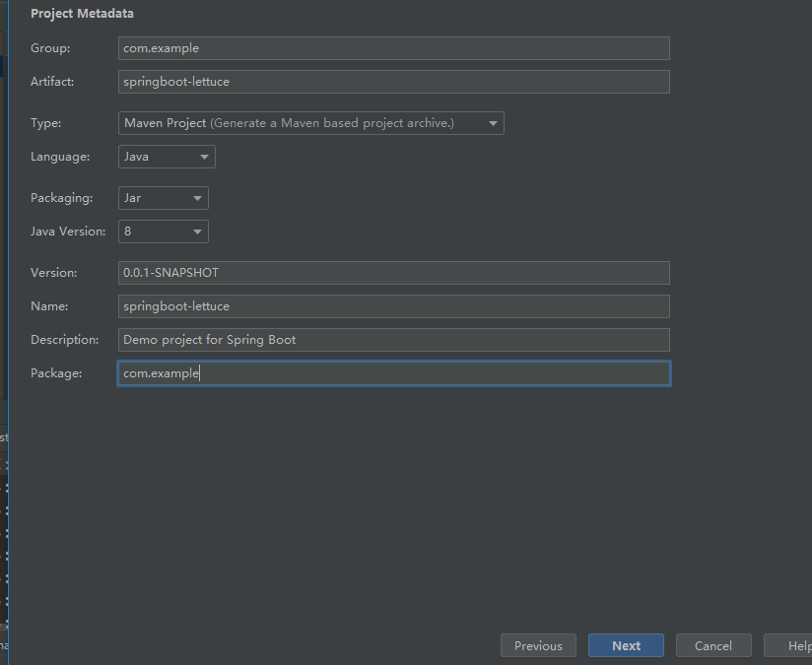Image resolution: width=812 pixels, height=665 pixels.
Task: Click the Version field with 0.0.1-SNAPSHOT
Action: coord(393,273)
